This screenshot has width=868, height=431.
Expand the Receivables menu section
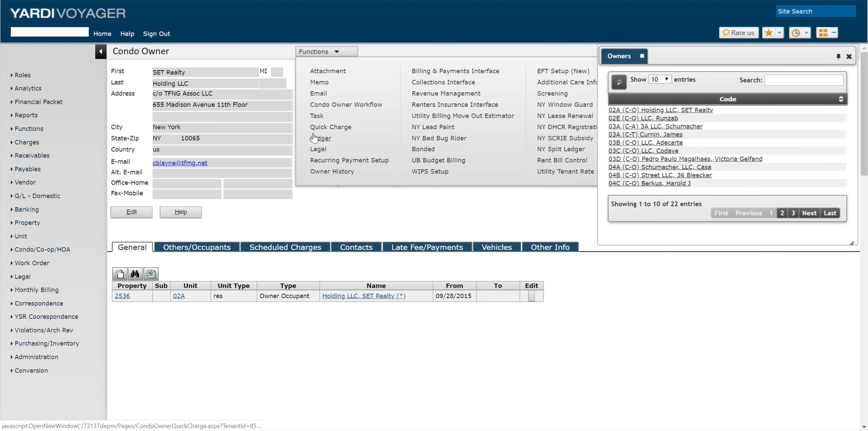point(32,156)
